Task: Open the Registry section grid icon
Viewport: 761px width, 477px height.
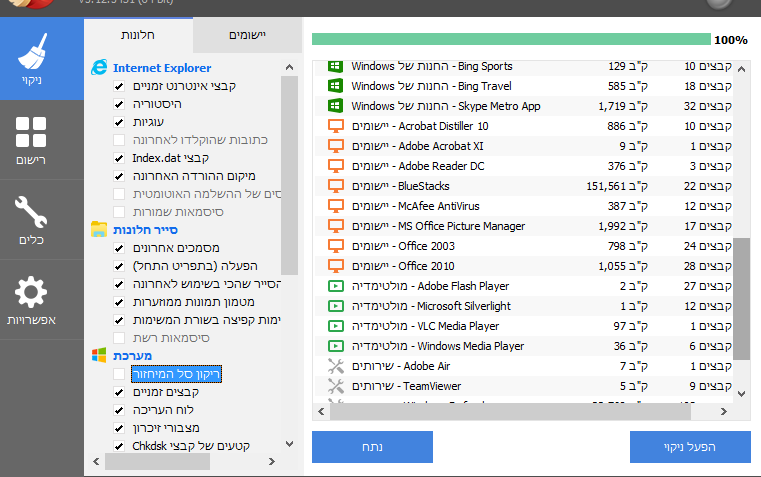Action: (x=31, y=132)
